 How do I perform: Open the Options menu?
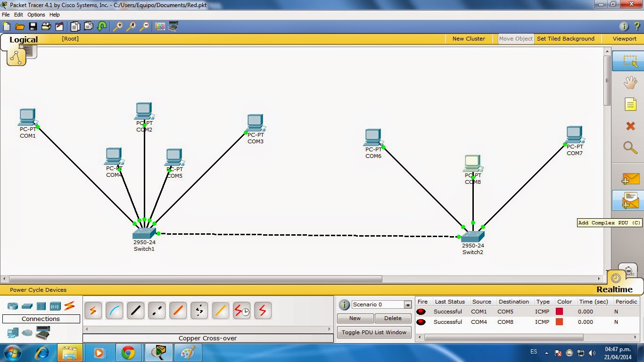(36, 15)
